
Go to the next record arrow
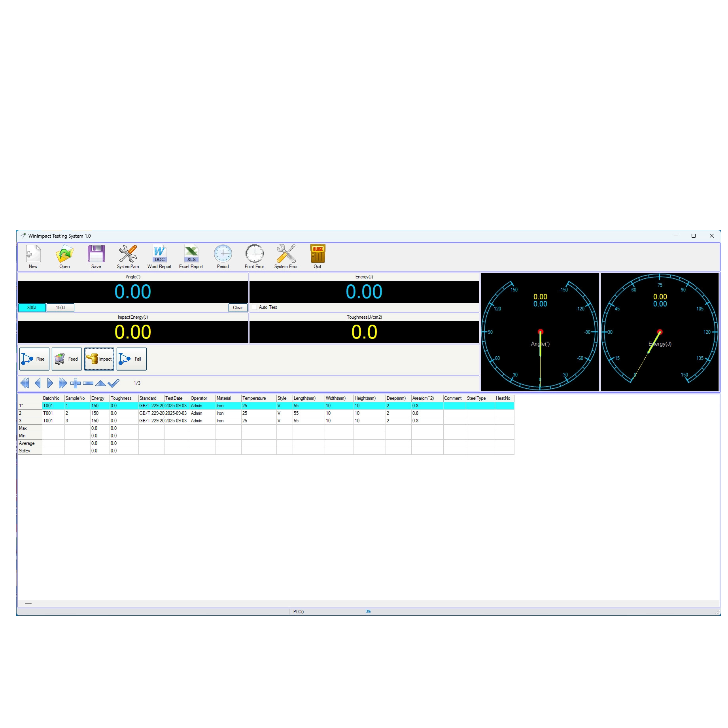50,383
